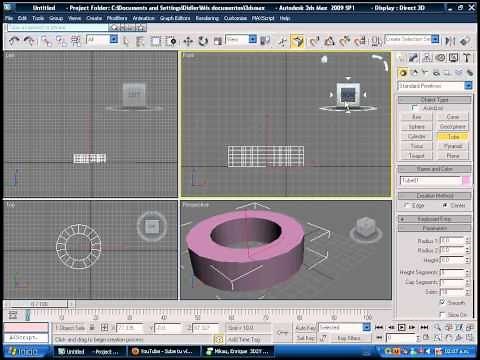Expand the Keyboard Entry rollout
This screenshot has width=480, height=360.
[435, 219]
